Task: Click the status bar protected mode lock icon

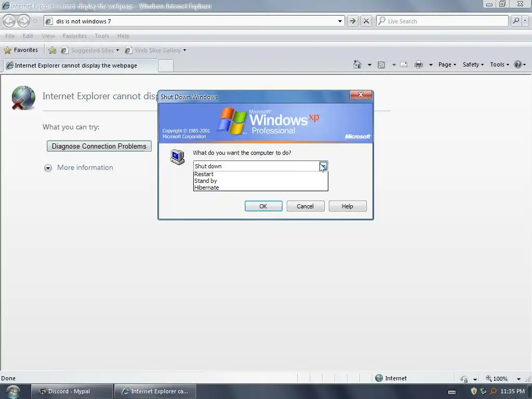Action: (x=464, y=379)
